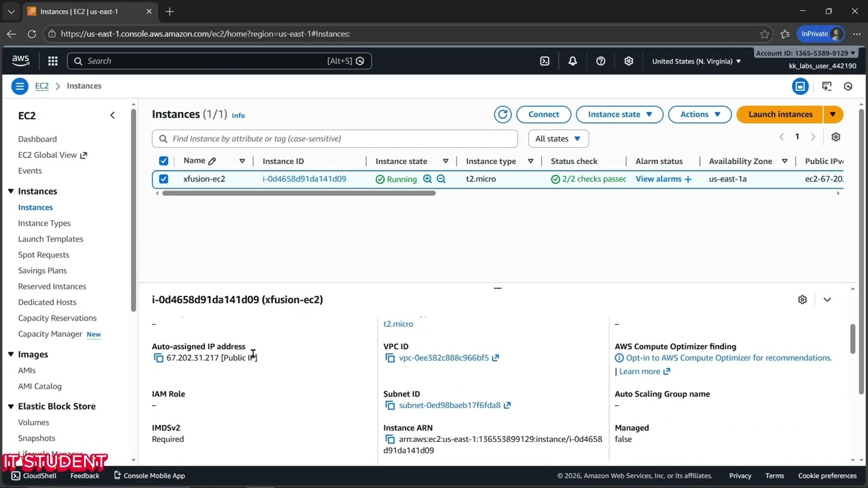The width and height of the screenshot is (868, 488).
Task: Click the details panel vertical scrollbar
Action: pos(853,339)
